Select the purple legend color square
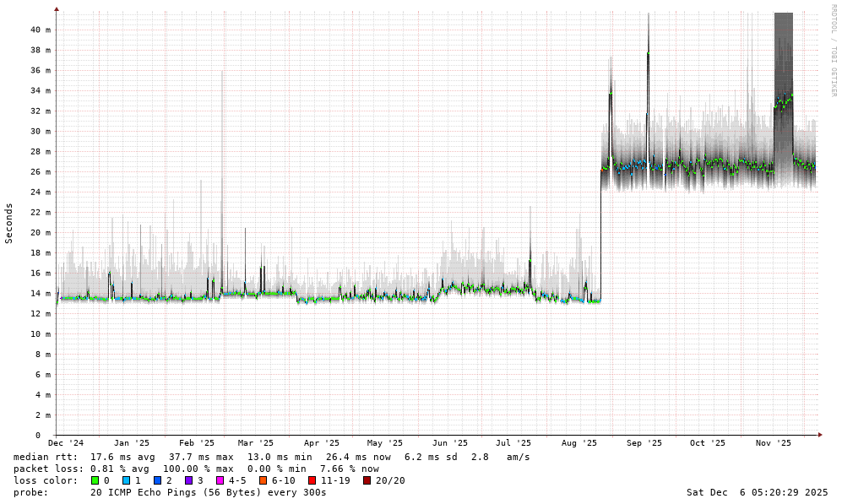Viewport: 842px width, 504px height. click(188, 480)
